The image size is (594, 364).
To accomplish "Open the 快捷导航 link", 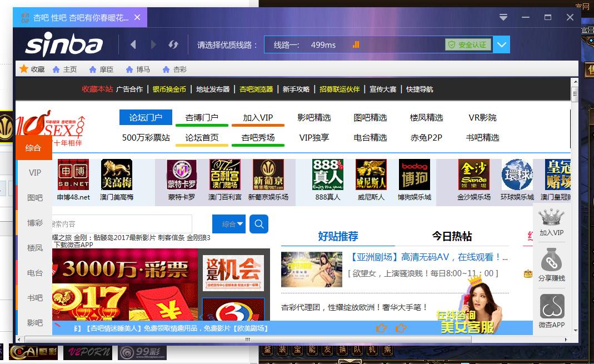I will [420, 89].
